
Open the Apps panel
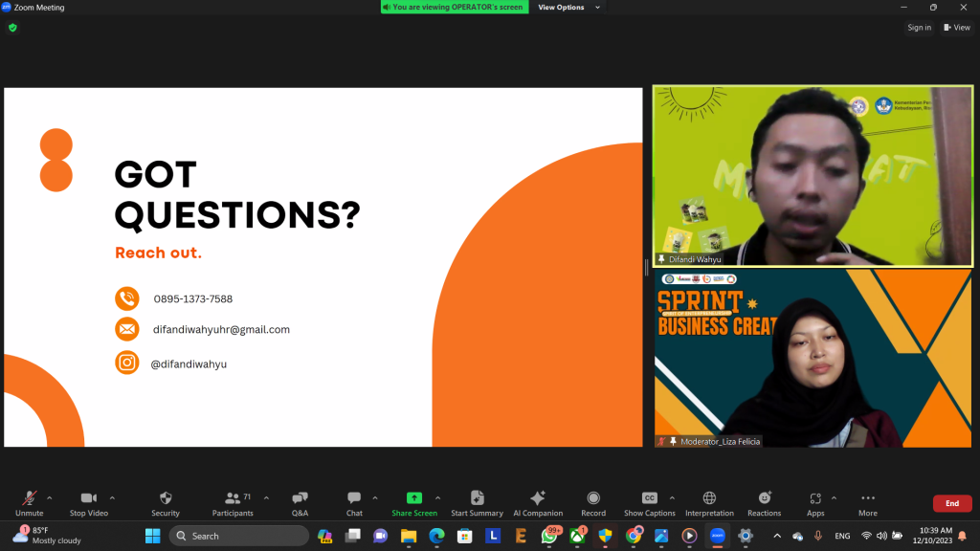[815, 503]
